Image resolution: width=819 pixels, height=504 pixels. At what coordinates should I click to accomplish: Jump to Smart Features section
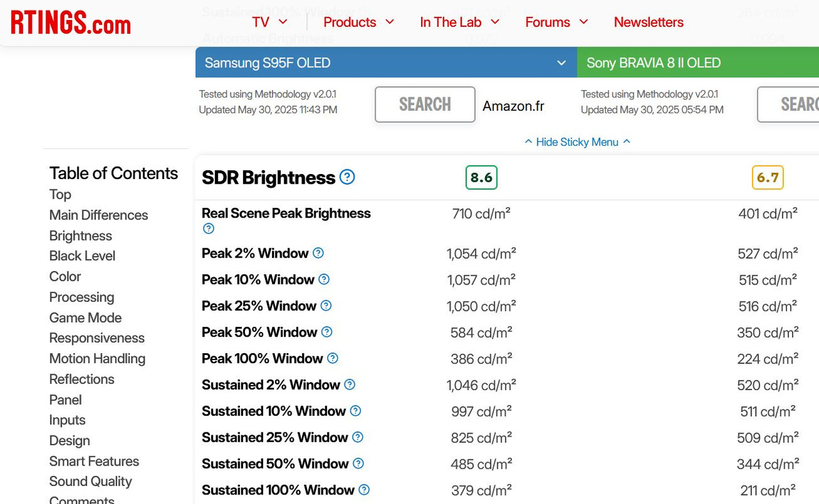94,461
